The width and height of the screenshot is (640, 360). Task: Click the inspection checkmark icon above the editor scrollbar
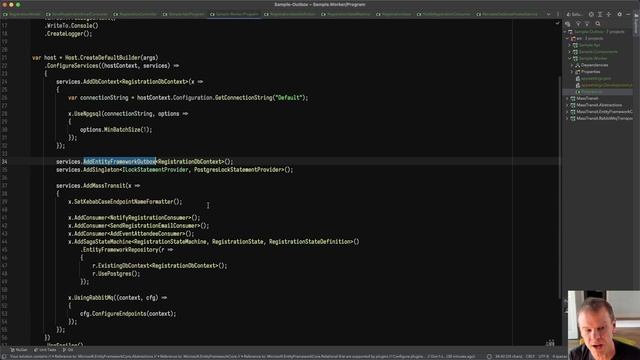tap(558, 23)
